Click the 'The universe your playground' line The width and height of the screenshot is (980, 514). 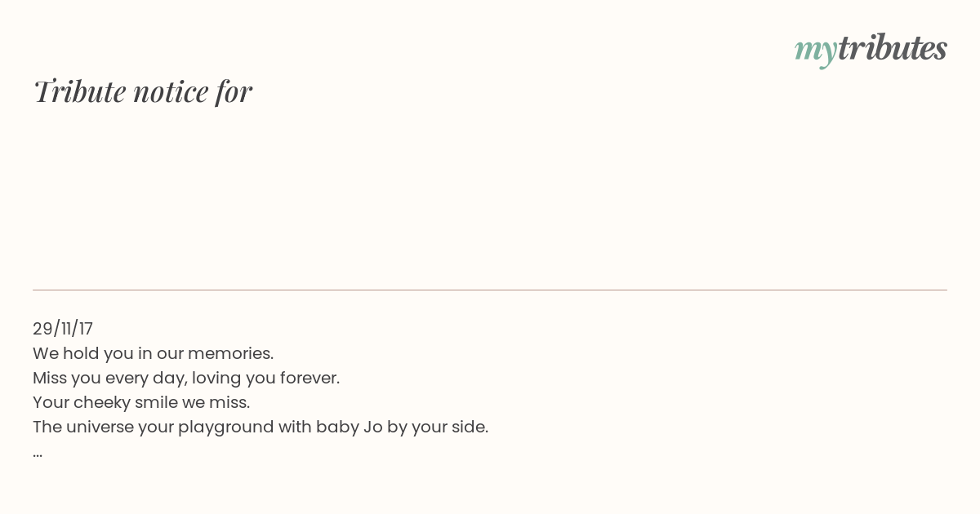click(x=261, y=427)
